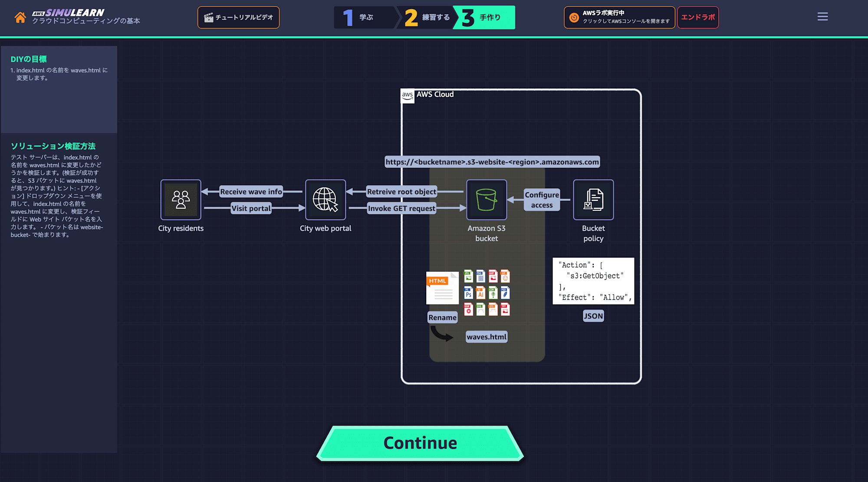Select the City residents icon
The width and height of the screenshot is (868, 482).
tap(181, 200)
